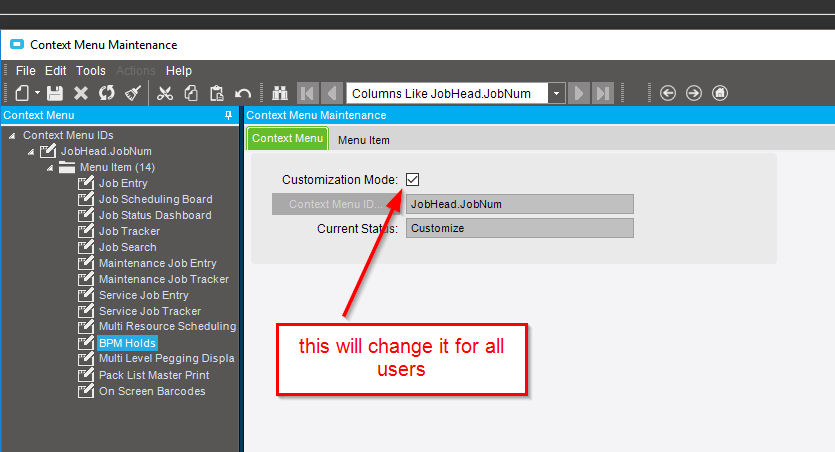Click the Clear brush toolbar icon
835x452 pixels.
133,93
